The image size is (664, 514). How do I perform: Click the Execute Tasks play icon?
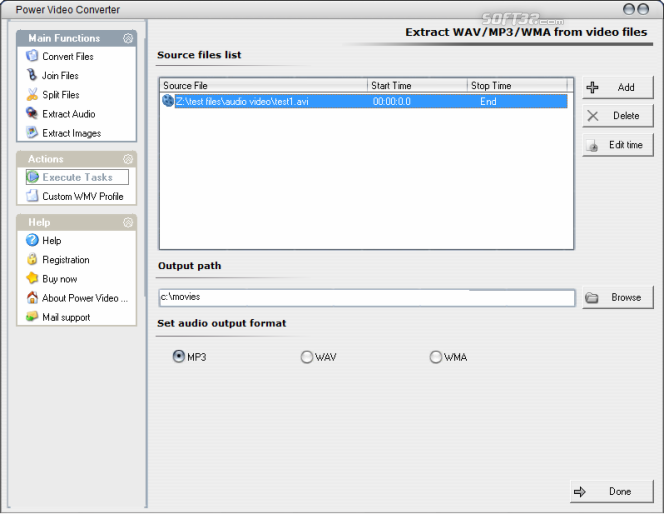point(33,177)
